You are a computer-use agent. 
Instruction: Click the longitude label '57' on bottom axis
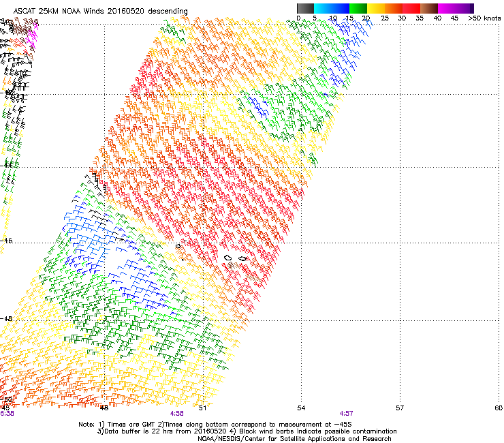point(400,408)
